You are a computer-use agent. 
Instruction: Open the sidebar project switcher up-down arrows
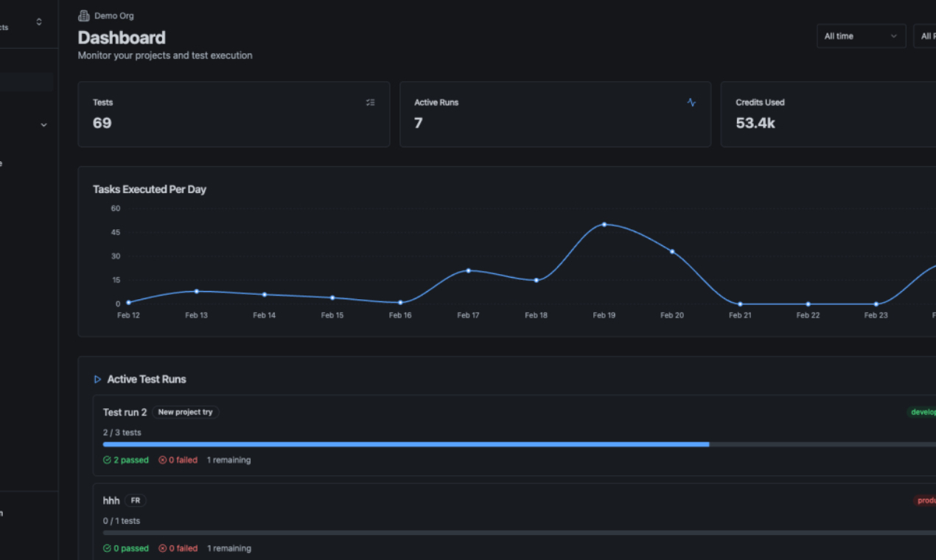pos(39,22)
